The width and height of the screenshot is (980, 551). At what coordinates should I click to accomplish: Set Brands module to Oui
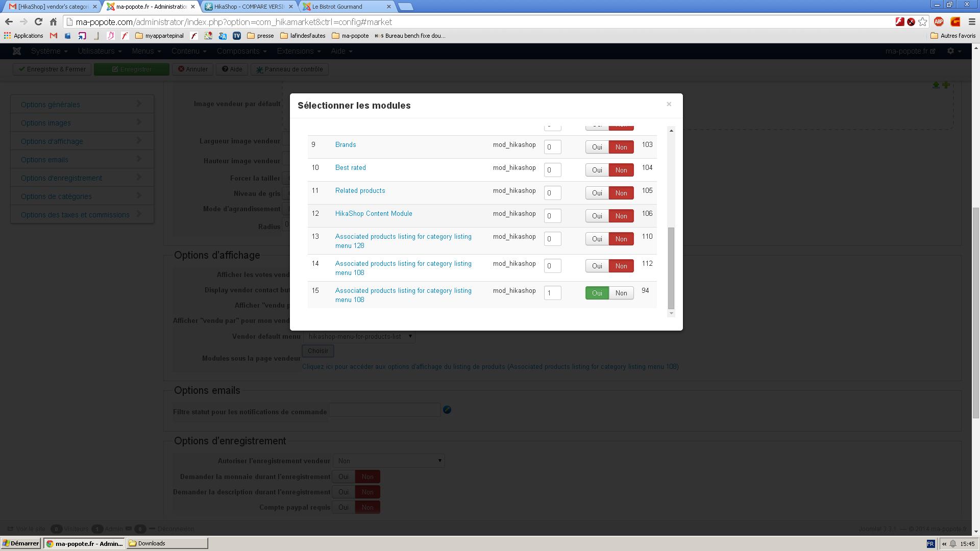click(x=597, y=147)
